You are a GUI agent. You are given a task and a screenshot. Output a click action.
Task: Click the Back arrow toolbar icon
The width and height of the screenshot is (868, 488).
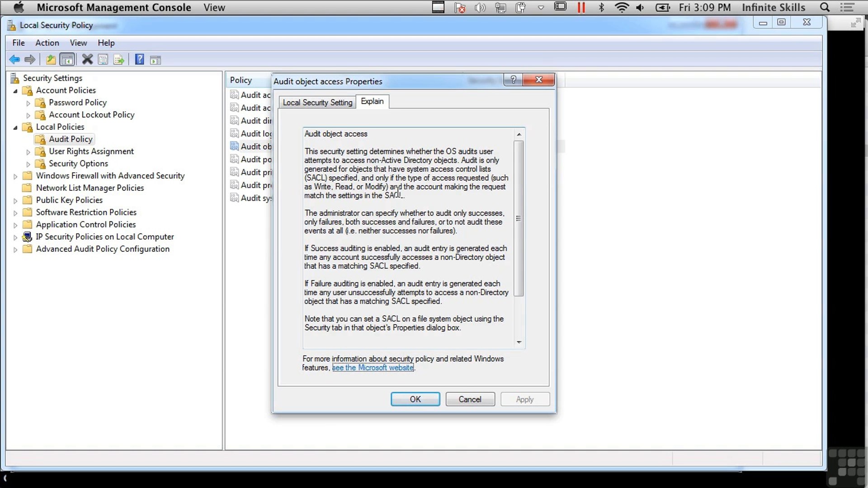click(x=14, y=60)
